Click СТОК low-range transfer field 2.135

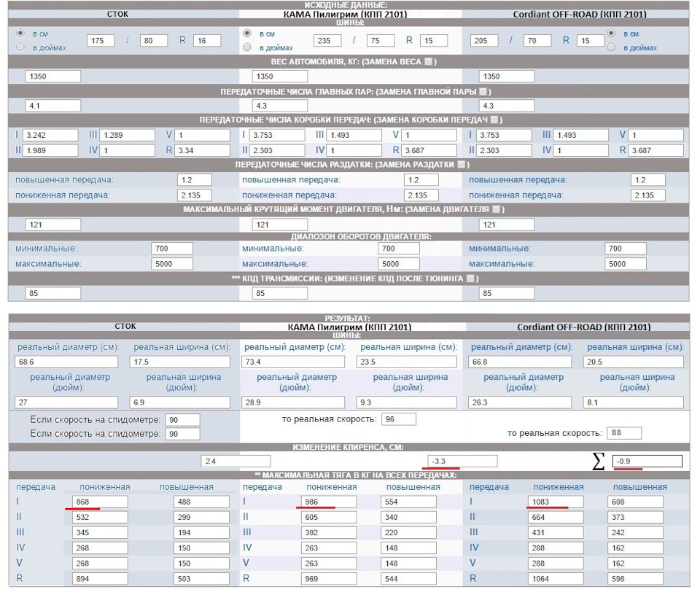pos(195,195)
